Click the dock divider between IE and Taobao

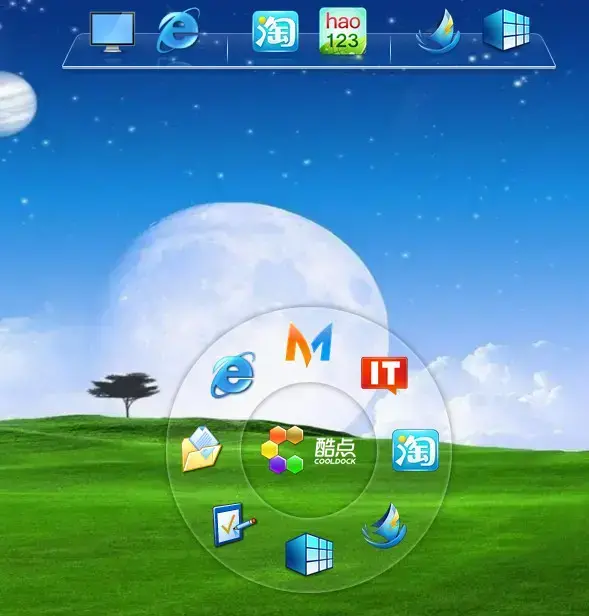(x=227, y=49)
